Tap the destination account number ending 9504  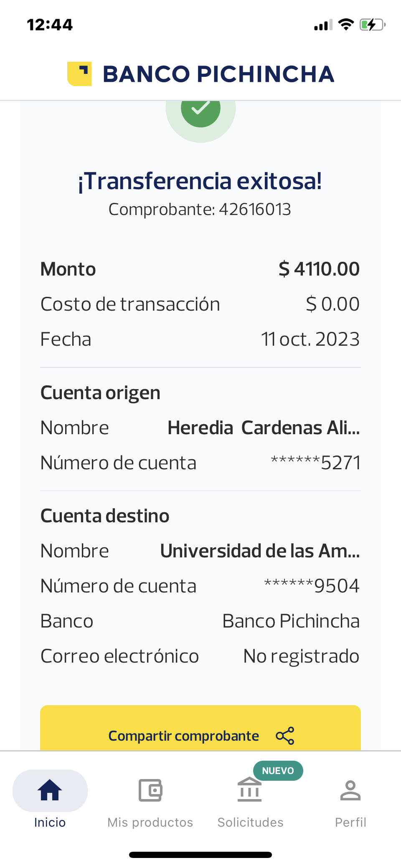[312, 586]
